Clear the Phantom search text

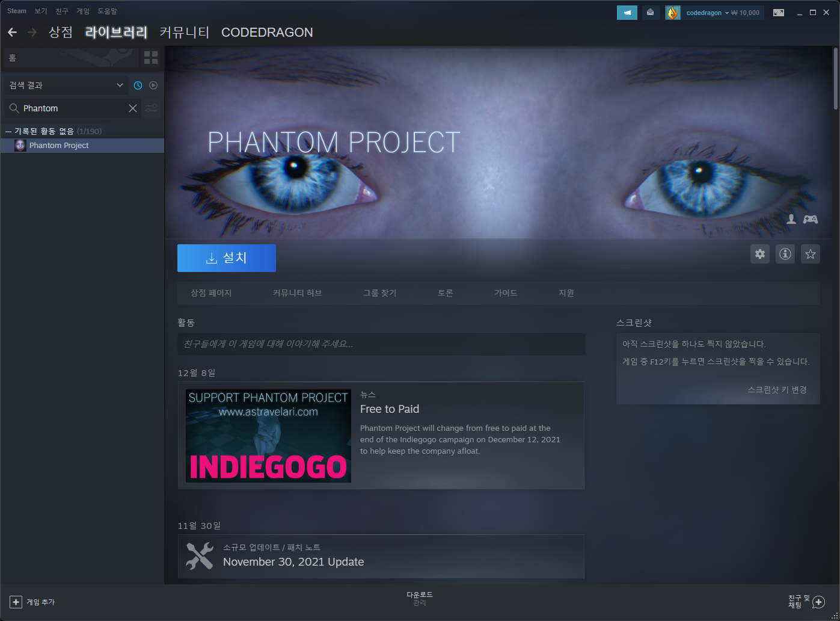(x=133, y=108)
